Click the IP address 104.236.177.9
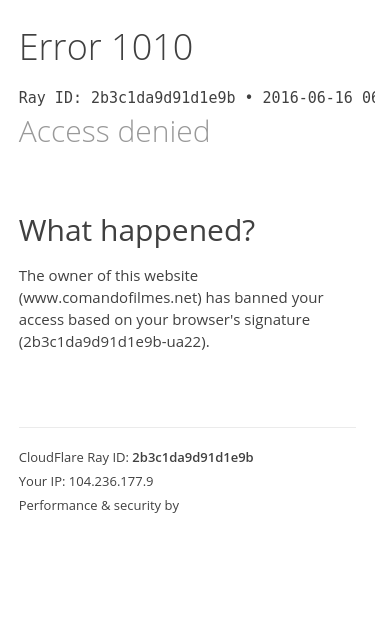This screenshot has width=375, height=627. click(x=111, y=481)
